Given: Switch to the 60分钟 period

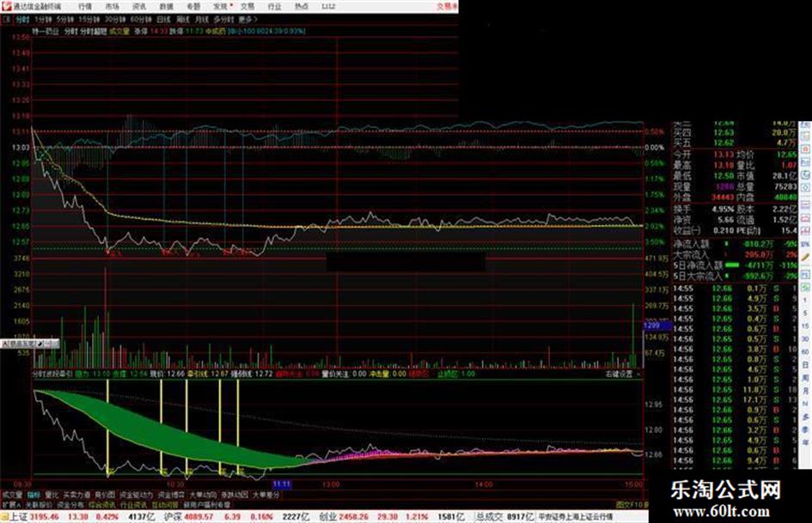Looking at the screenshot, I should coord(141,20).
